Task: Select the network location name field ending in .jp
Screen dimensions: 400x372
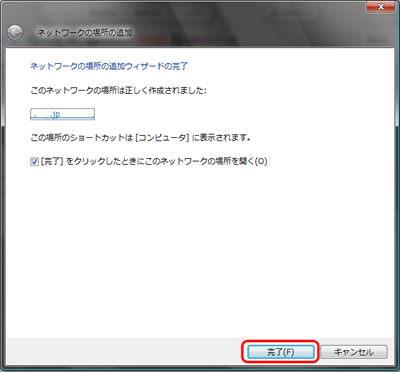Action: point(62,114)
